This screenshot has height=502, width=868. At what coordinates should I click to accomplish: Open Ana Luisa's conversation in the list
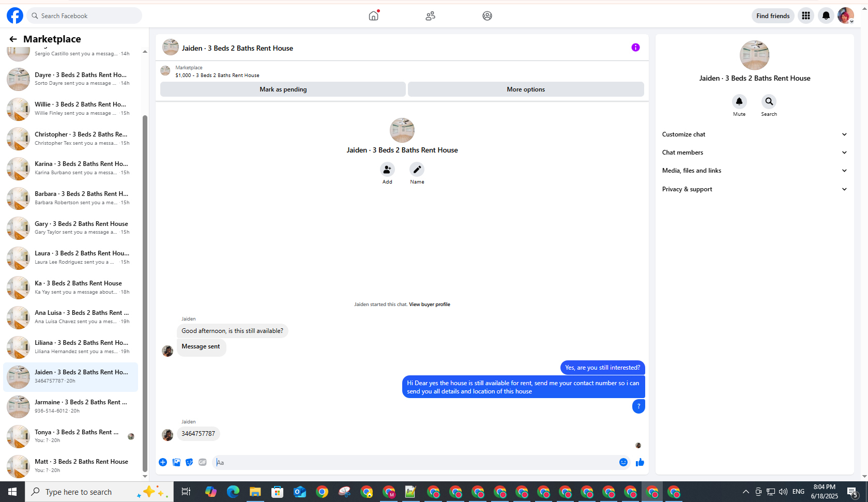click(x=71, y=317)
